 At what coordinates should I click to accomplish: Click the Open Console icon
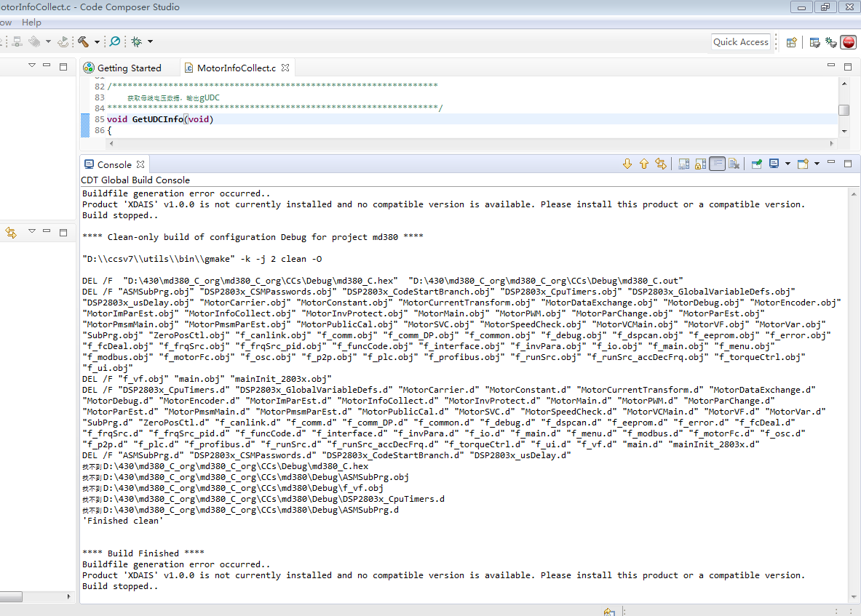click(803, 164)
